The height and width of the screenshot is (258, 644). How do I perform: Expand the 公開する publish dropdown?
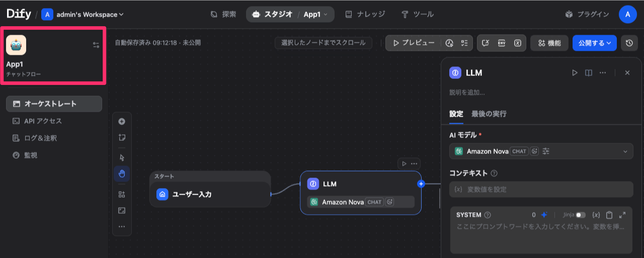(594, 43)
